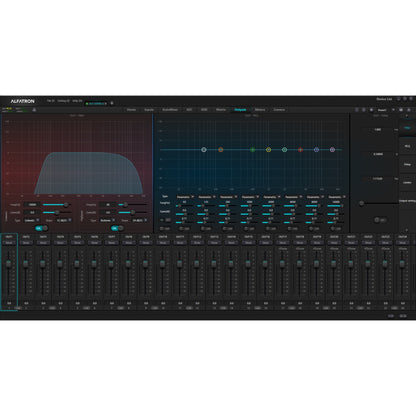
Task: Open the first PEQ band Type dropdown
Action: pos(185,197)
